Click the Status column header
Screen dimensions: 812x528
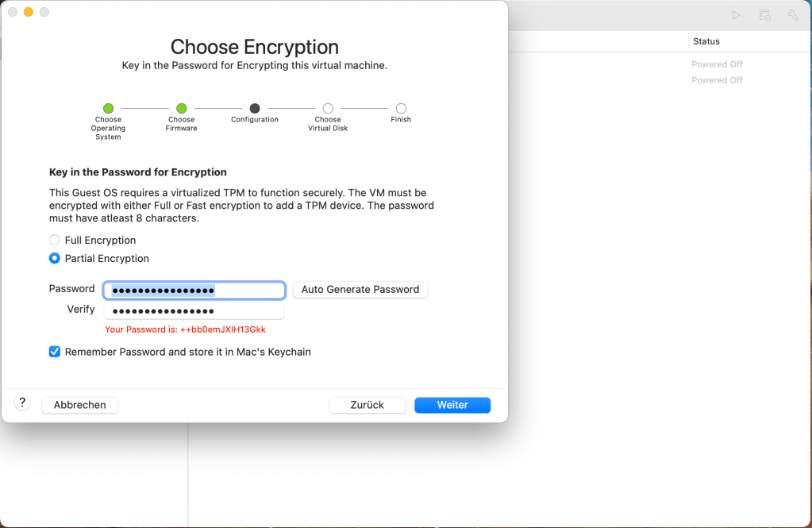(x=706, y=40)
